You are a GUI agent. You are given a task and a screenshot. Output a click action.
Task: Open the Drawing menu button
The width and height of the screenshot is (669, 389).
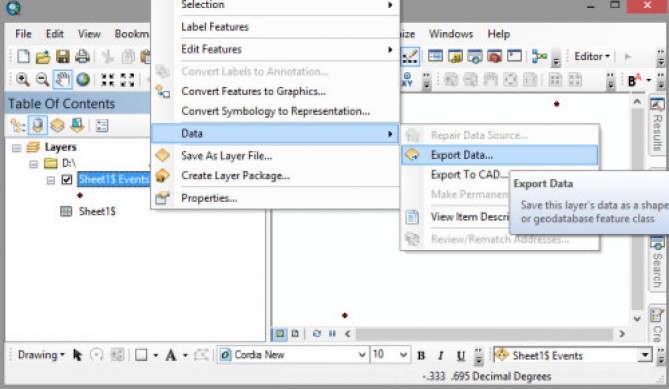41,355
